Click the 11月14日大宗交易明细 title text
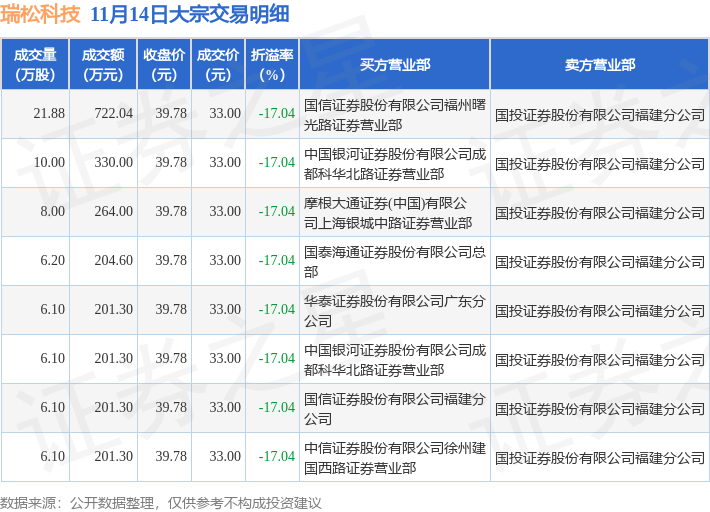The height and width of the screenshot is (512, 710). (x=189, y=14)
